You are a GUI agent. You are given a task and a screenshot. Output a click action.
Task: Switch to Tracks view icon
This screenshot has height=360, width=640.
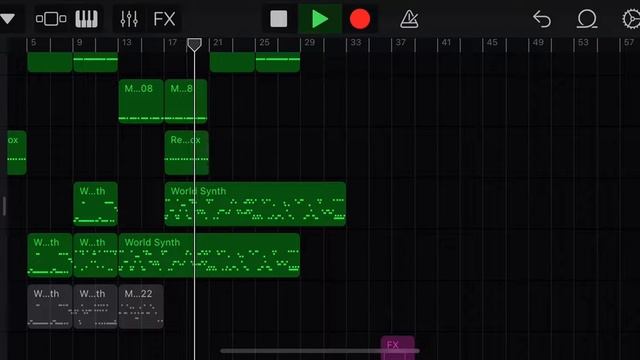(x=51, y=19)
